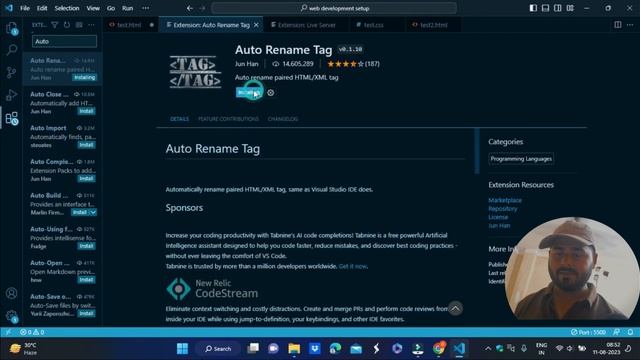Open the Explorer view in activity bar
This screenshot has height=360, width=640.
click(11, 28)
